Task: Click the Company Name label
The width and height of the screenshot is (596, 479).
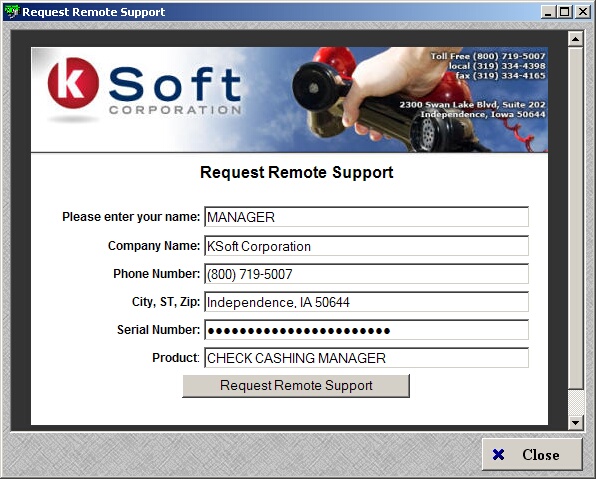Action: point(154,246)
